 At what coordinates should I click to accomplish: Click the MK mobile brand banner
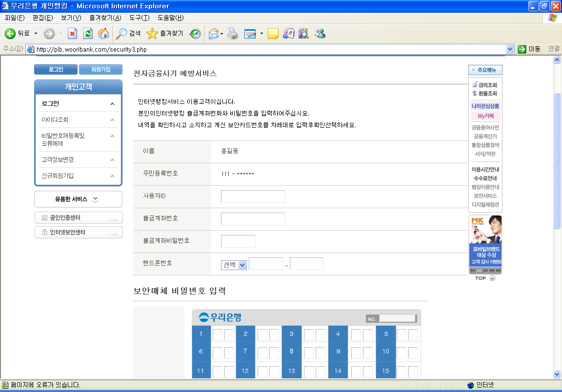[x=485, y=244]
